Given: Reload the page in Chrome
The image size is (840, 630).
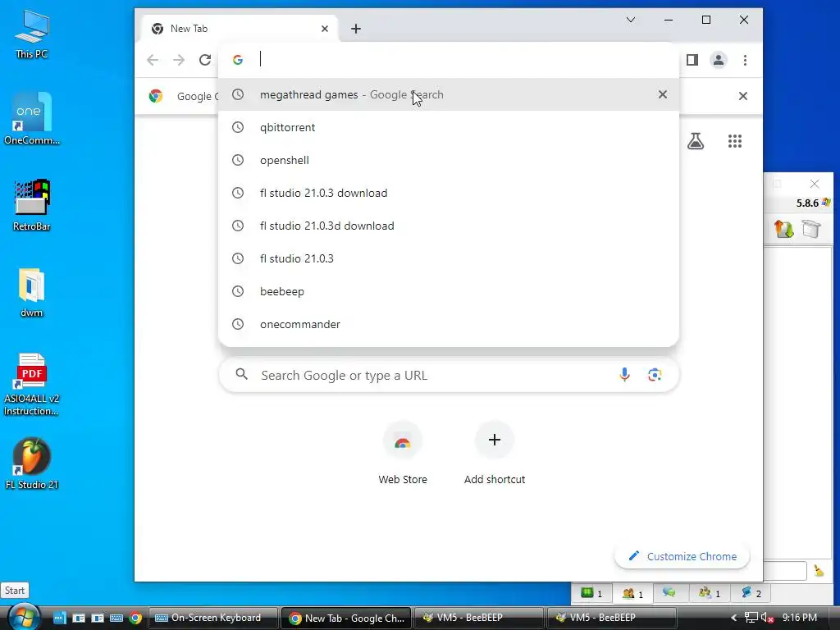Looking at the screenshot, I should 205,60.
